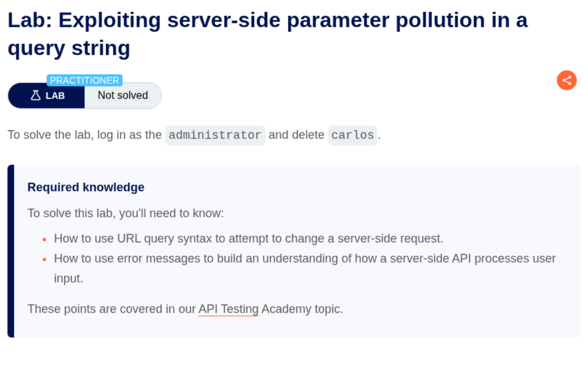
Task: Click the administrator code snippet
Action: (215, 135)
